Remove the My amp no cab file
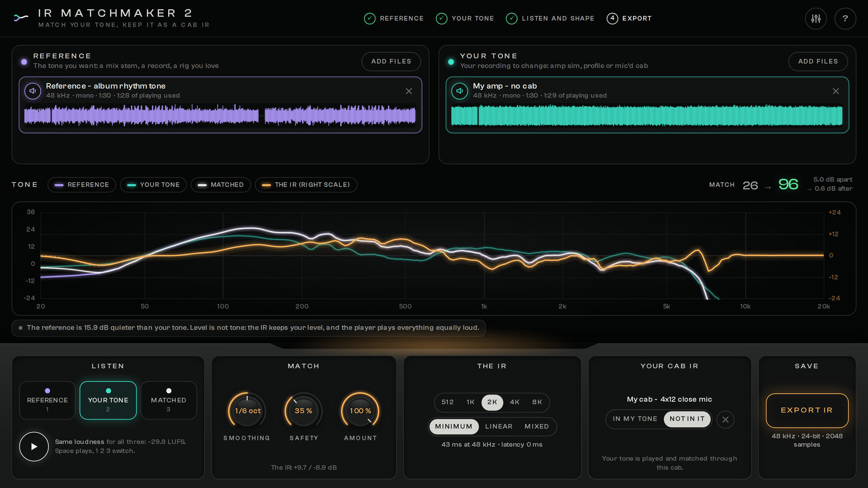Screen dimensions: 868x488 click(x=836, y=91)
